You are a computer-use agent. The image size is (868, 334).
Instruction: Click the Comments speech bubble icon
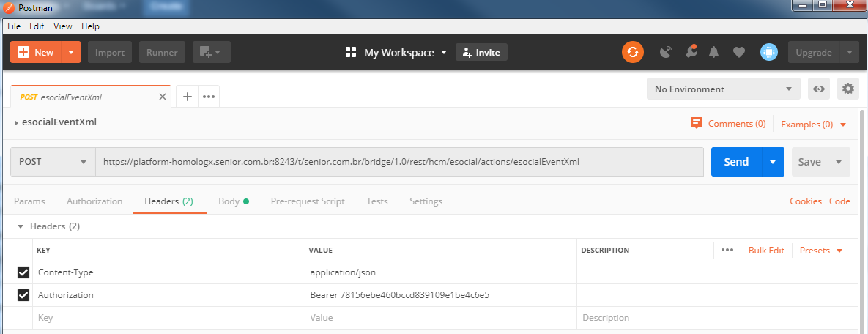coord(697,123)
